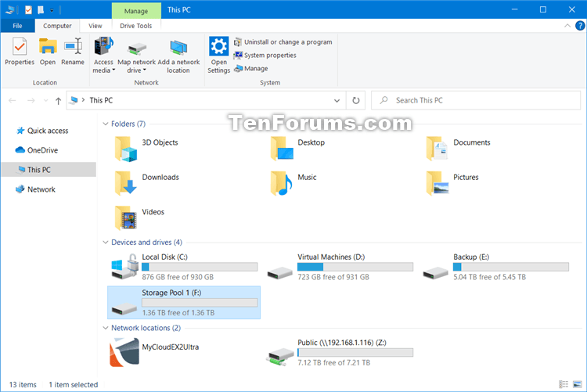Select the Documents folder
The width and height of the screenshot is (587, 392).
click(x=459, y=148)
